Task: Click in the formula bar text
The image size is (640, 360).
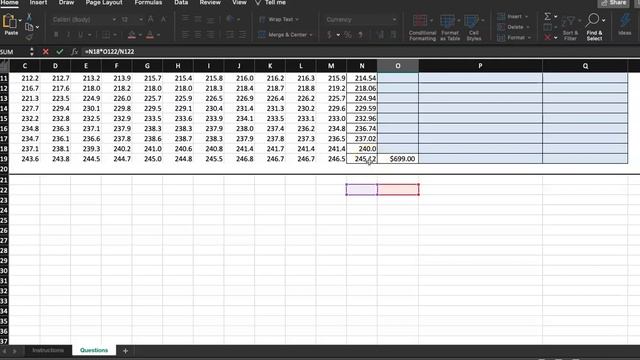Action: (x=109, y=51)
